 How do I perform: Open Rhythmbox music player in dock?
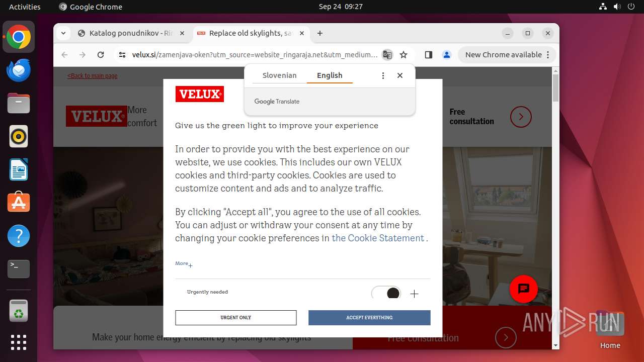(x=19, y=136)
